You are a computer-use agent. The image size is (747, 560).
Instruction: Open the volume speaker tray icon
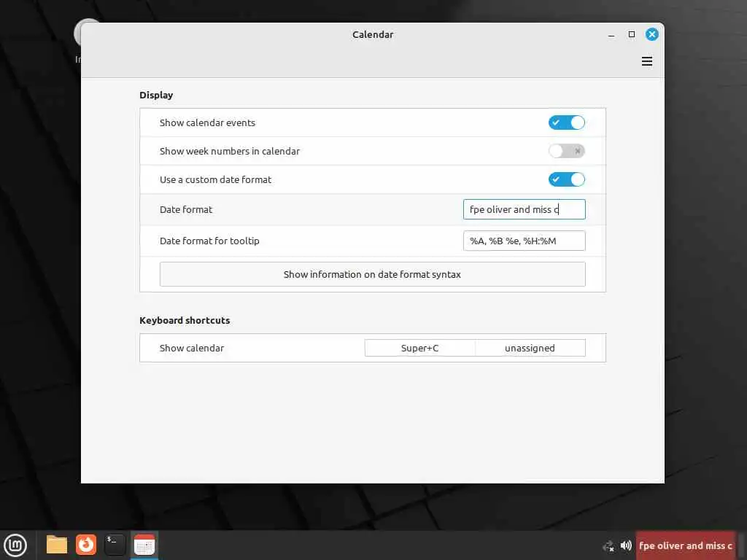[626, 545]
